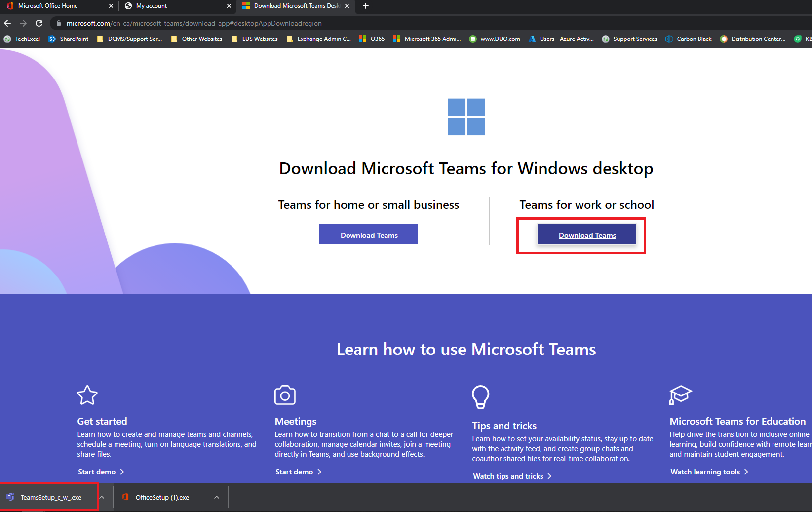Expand options for OfficeSetup (1).exe download

coord(217,497)
